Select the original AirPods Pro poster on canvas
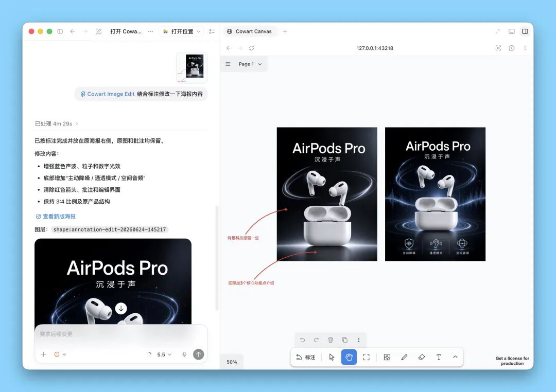Screen dimensions: 556x392 (x=327, y=194)
